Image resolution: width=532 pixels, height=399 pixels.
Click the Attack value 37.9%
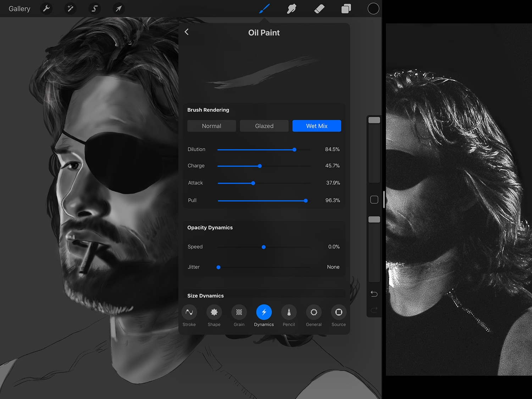pos(333,183)
